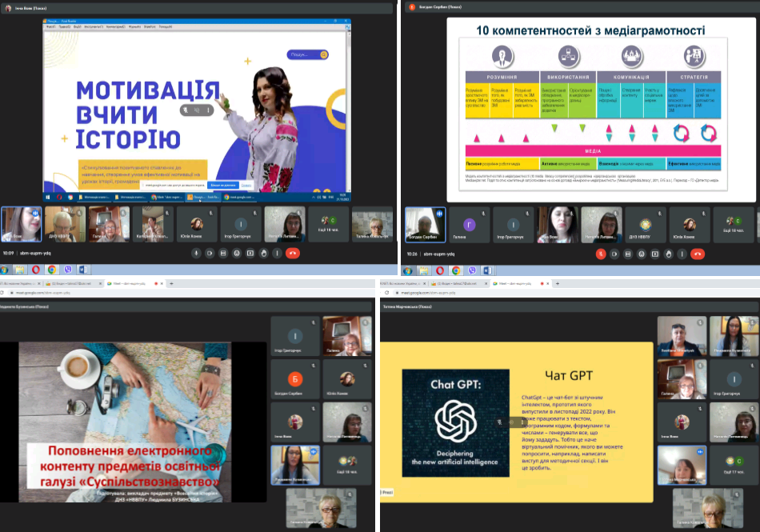Leave the call in the 10:09 meeting

293,253
